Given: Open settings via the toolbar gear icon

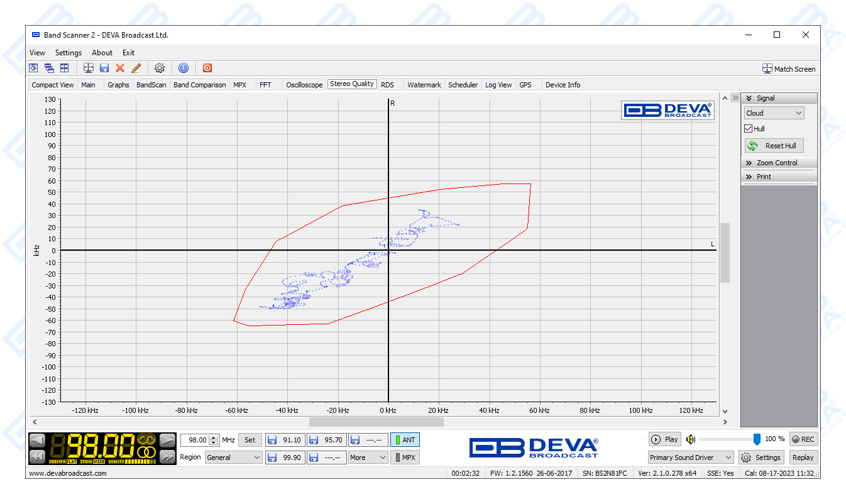Looking at the screenshot, I should 160,68.
